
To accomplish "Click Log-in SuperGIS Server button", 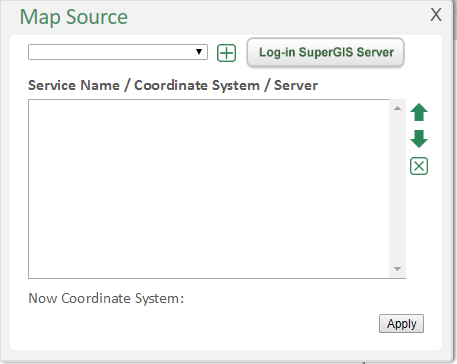I will coord(325,52).
